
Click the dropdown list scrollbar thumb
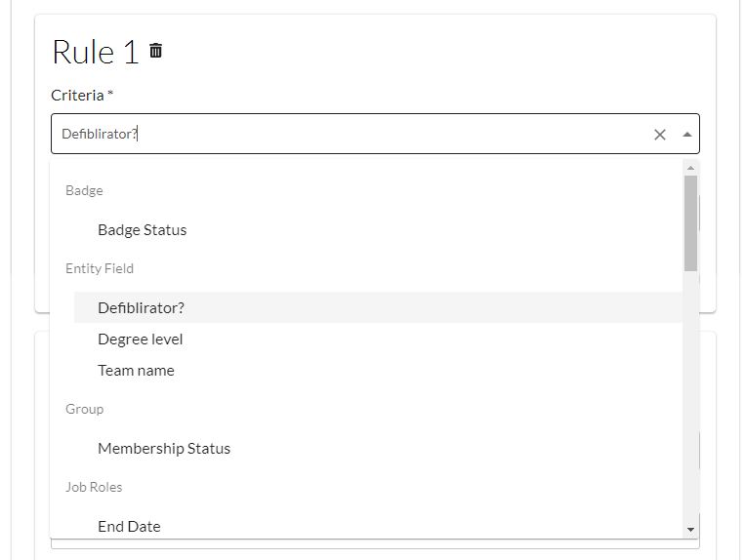tap(691, 222)
